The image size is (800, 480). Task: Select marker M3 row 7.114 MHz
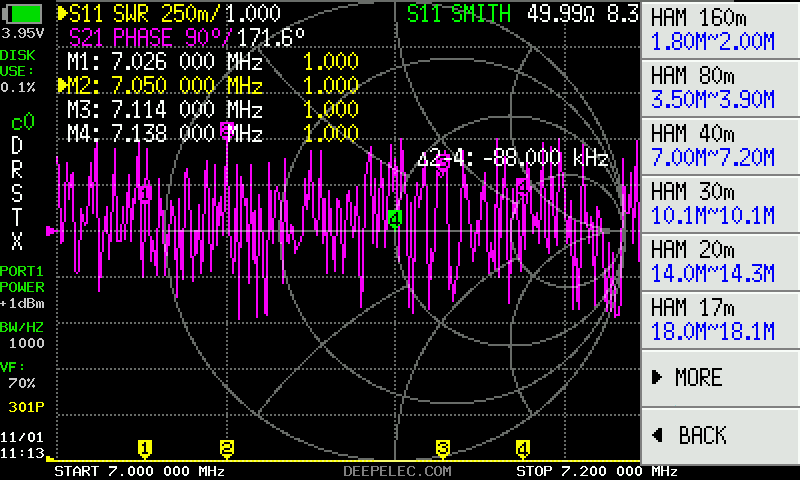pos(213,109)
